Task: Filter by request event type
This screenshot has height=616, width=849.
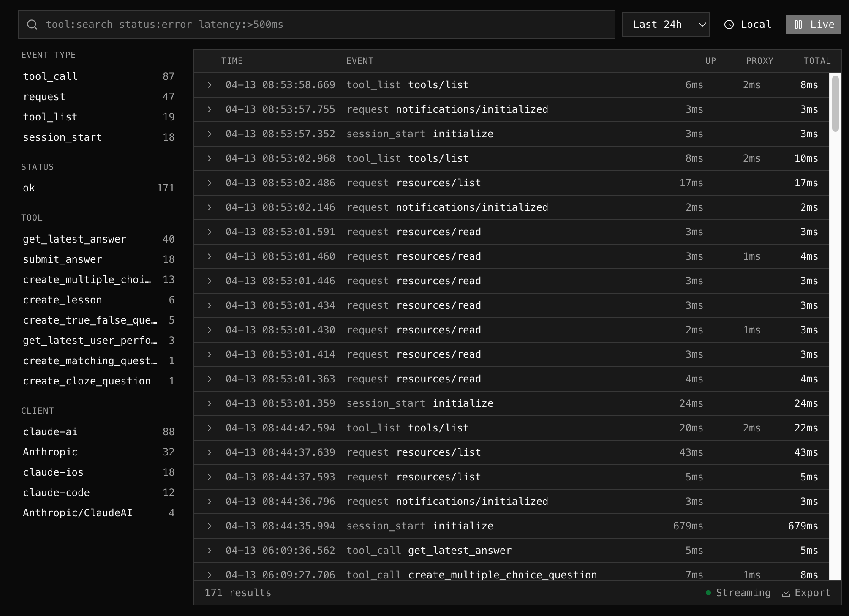Action: coord(98,97)
